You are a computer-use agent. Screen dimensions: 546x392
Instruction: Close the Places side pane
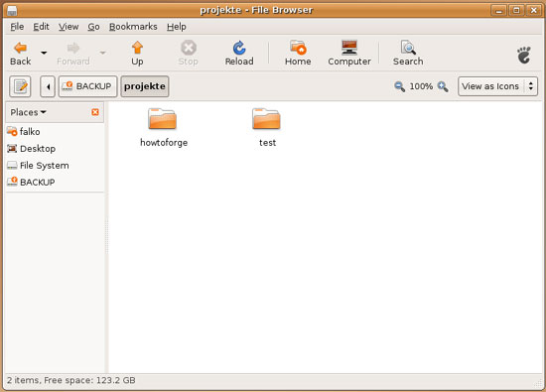[95, 112]
